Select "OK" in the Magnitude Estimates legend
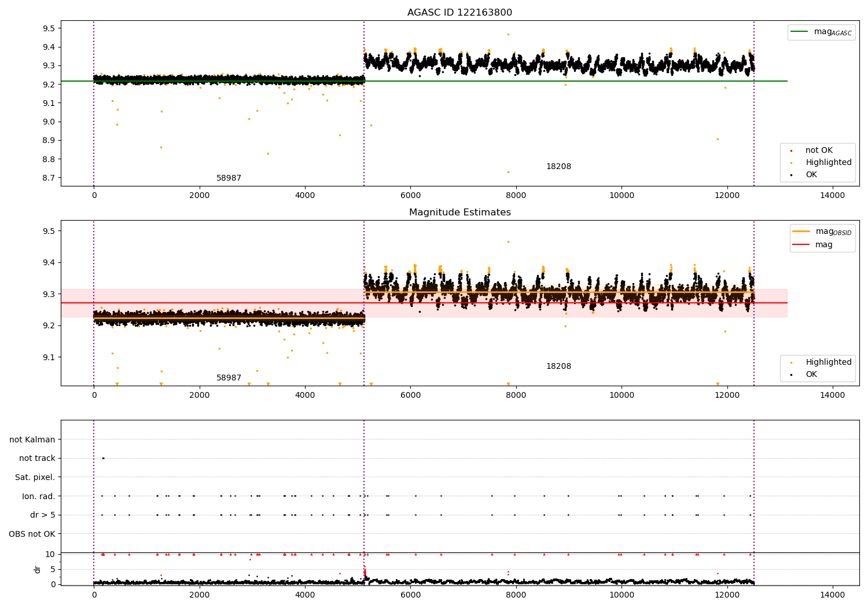 point(811,375)
